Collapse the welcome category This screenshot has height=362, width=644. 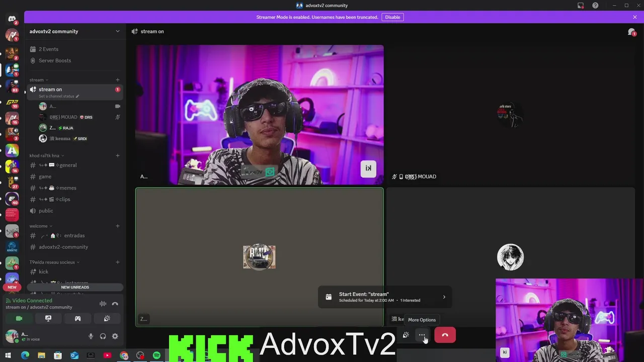pyautogui.click(x=40, y=226)
